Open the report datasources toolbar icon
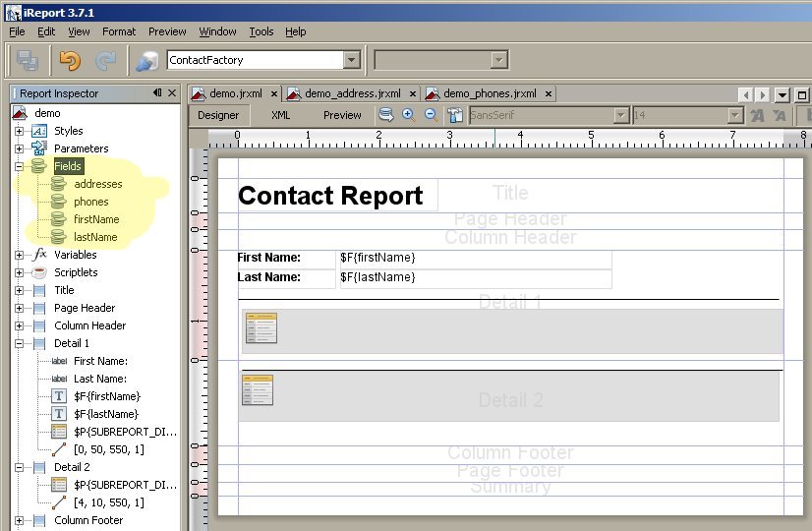The image size is (812, 531). pos(146,61)
